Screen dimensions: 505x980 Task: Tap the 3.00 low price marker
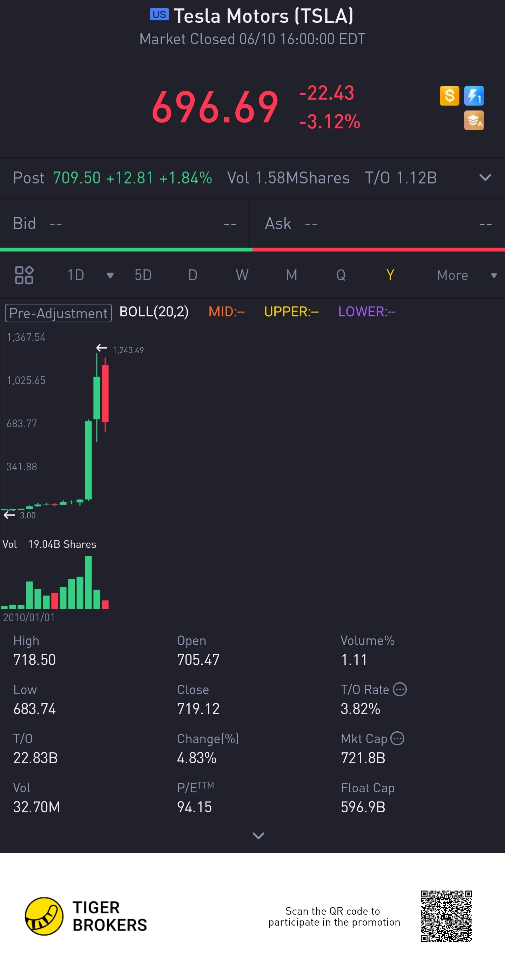pos(27,516)
